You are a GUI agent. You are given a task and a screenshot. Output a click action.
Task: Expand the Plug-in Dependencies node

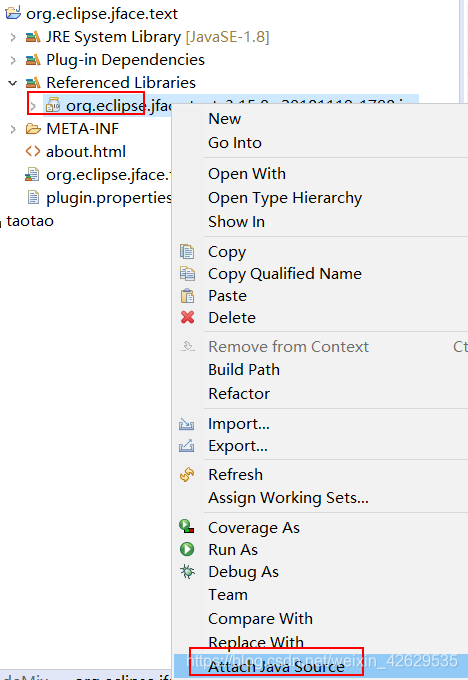[x=13, y=59]
